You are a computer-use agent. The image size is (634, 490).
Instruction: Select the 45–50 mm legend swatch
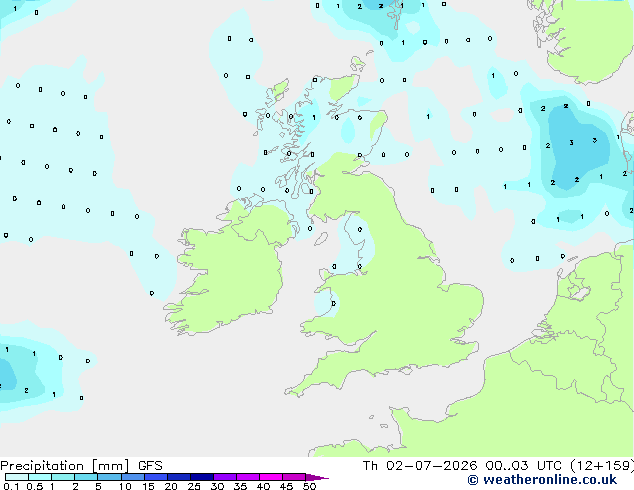[x=294, y=477]
